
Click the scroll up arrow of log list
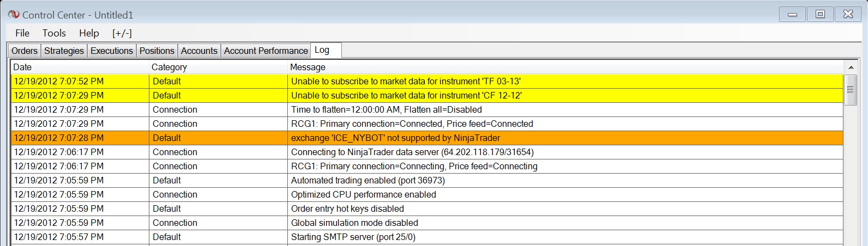coord(851,67)
